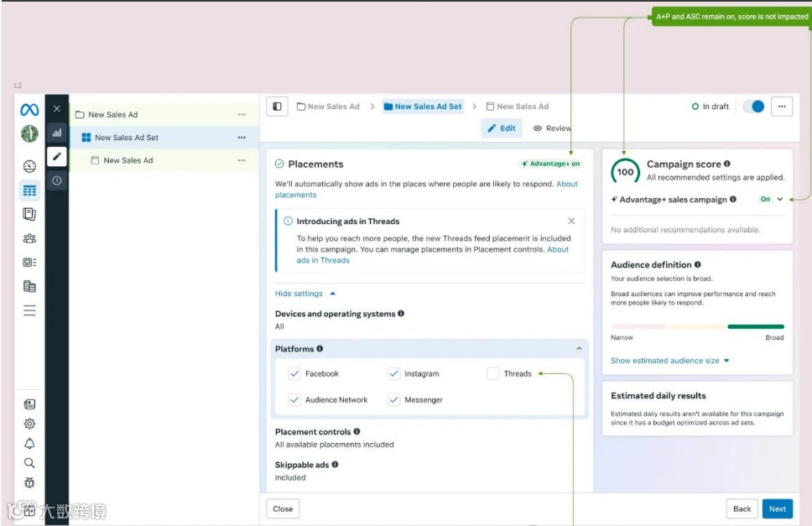Select the pencil edit icon in dark bar
812x526 pixels.
tap(57, 156)
